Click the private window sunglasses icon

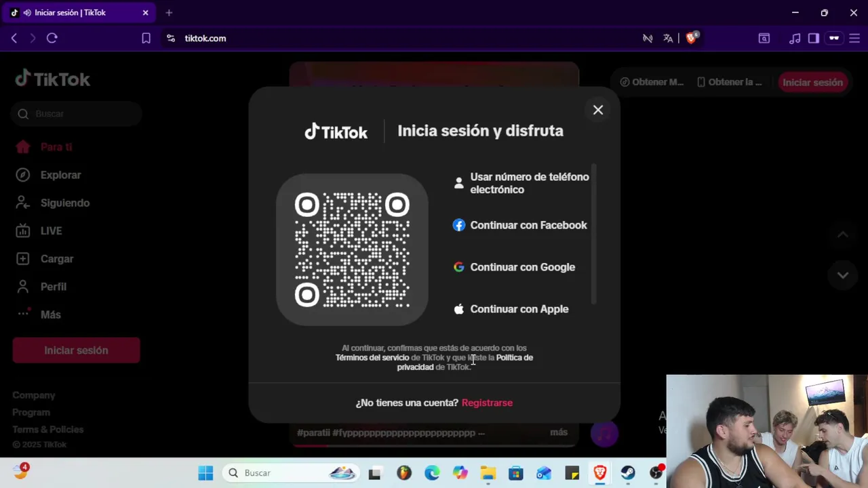pyautogui.click(x=834, y=39)
